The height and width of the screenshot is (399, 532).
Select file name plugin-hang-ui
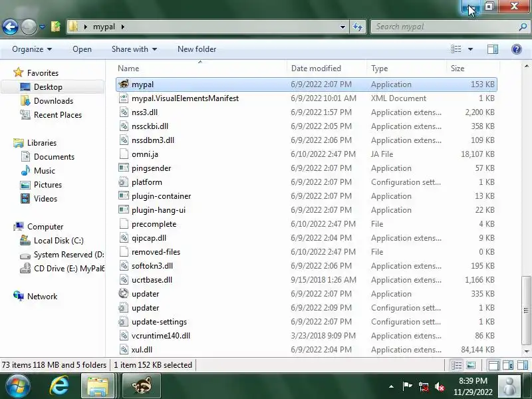click(158, 210)
